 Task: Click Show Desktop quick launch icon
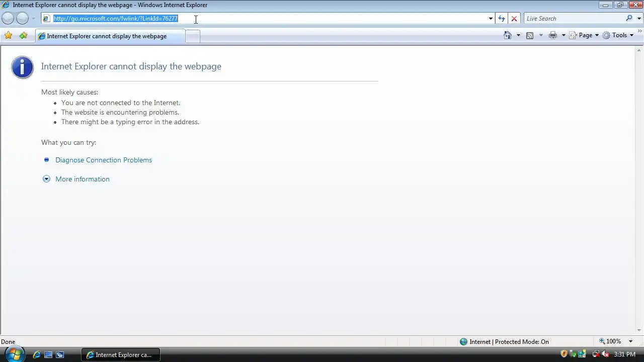tap(48, 354)
